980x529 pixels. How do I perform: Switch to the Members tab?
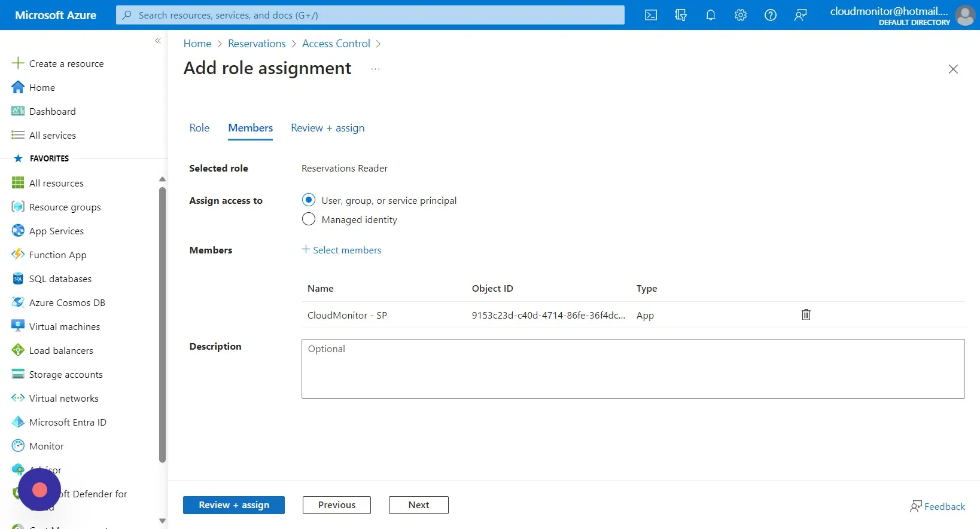tap(250, 128)
